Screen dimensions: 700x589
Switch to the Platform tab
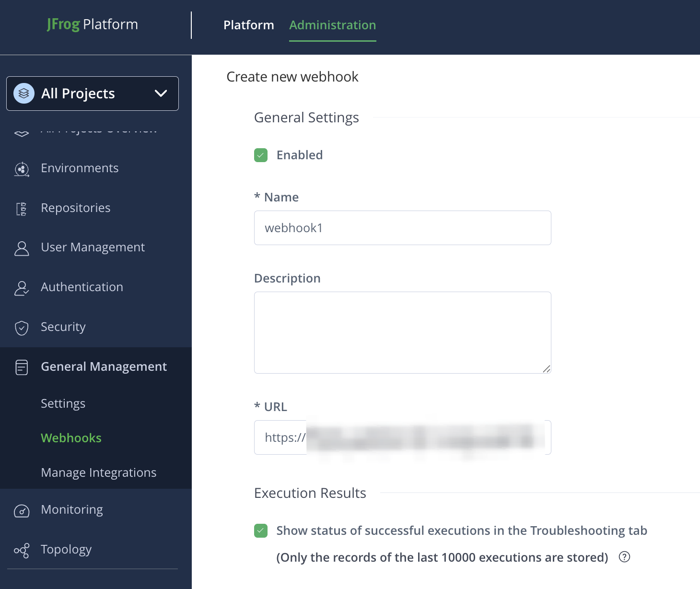pyautogui.click(x=248, y=25)
